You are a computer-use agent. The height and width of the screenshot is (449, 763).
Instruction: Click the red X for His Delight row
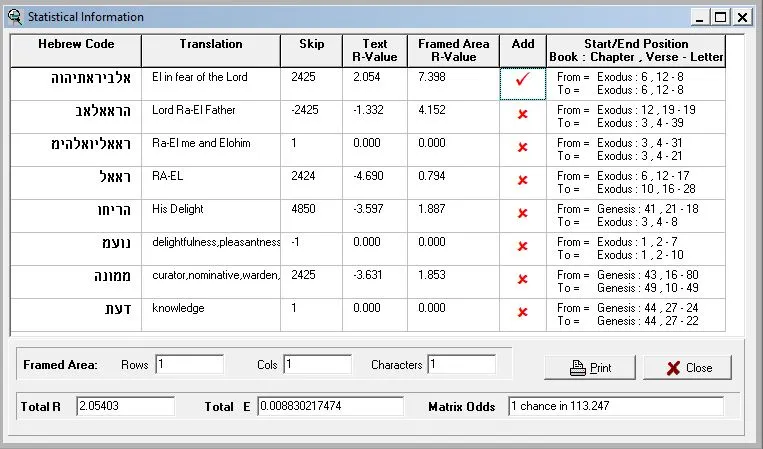pos(522,214)
